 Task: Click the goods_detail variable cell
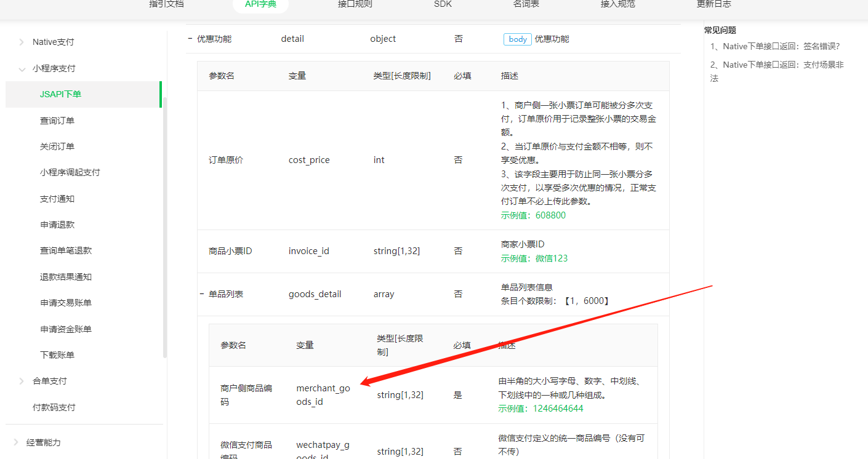click(315, 294)
